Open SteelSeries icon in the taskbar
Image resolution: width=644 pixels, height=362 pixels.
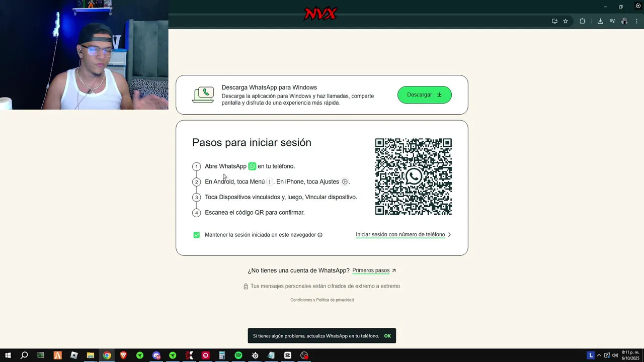pos(255,355)
